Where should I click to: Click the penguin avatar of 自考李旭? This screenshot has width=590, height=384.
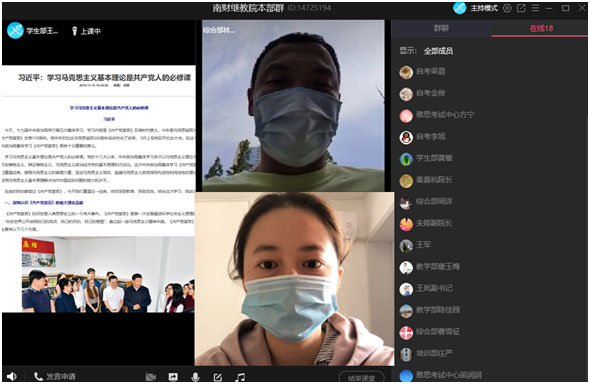[x=406, y=137]
